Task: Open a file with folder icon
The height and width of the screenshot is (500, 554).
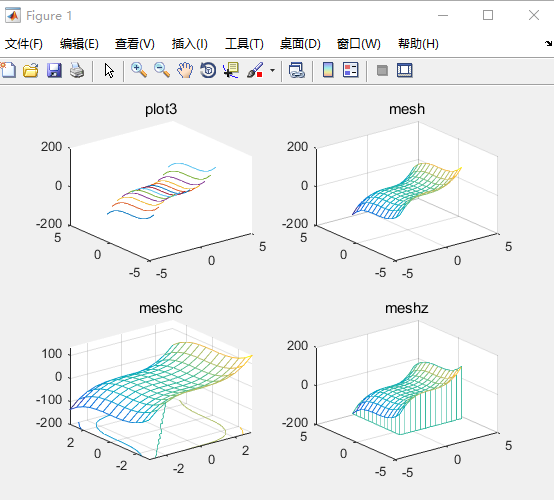Action: (31, 70)
